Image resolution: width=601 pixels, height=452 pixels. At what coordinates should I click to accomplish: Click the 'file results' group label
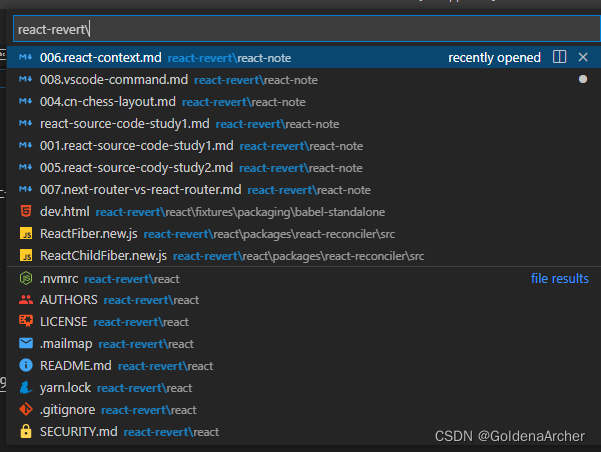point(559,278)
